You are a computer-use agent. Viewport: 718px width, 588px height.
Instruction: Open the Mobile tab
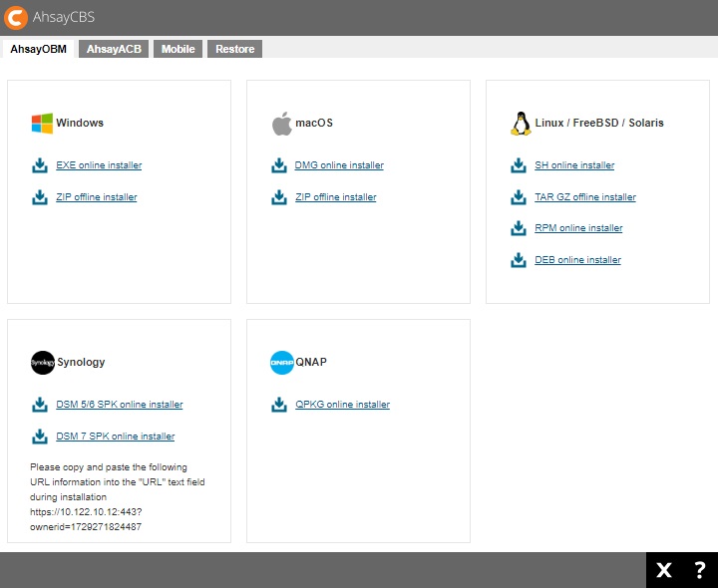tap(179, 49)
